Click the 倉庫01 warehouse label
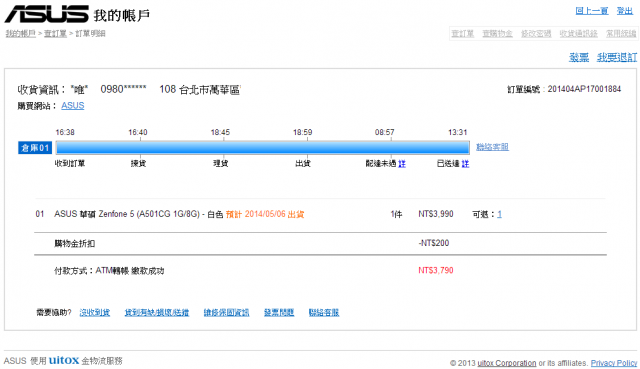This screenshot has width=640, height=369. (35, 148)
